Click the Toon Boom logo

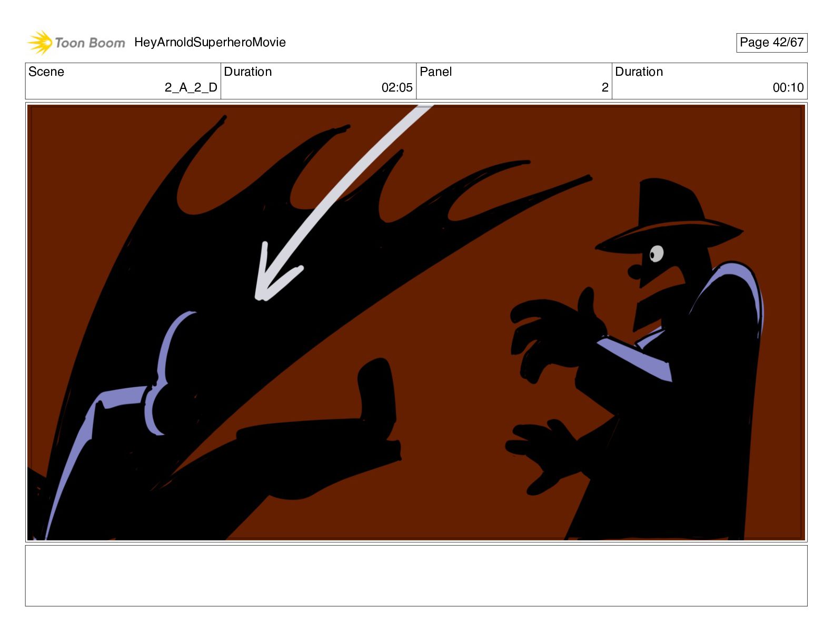coord(76,43)
